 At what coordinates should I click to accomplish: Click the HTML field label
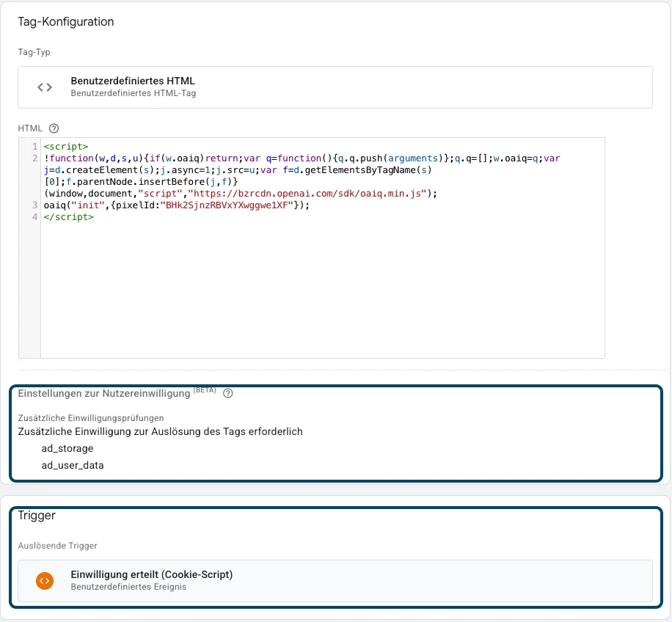tap(30, 128)
